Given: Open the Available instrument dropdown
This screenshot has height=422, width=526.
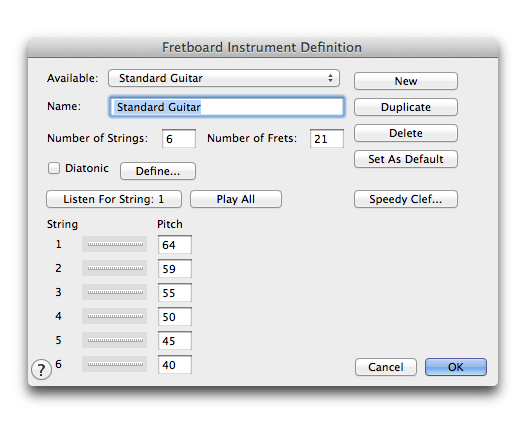Looking at the screenshot, I should [x=224, y=78].
